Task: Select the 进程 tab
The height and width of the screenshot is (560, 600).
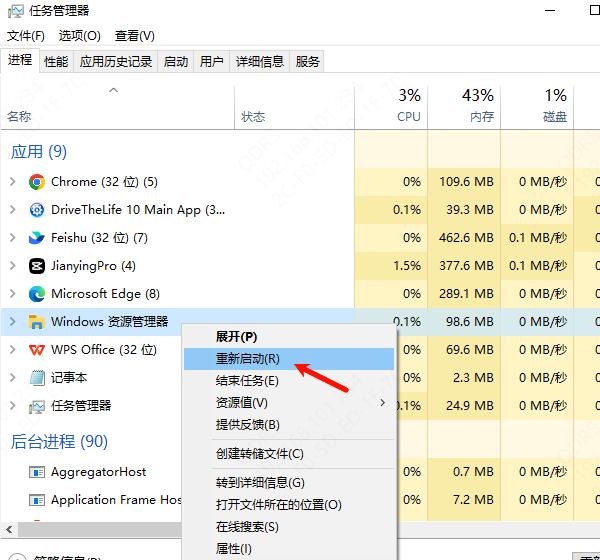Action: click(20, 60)
